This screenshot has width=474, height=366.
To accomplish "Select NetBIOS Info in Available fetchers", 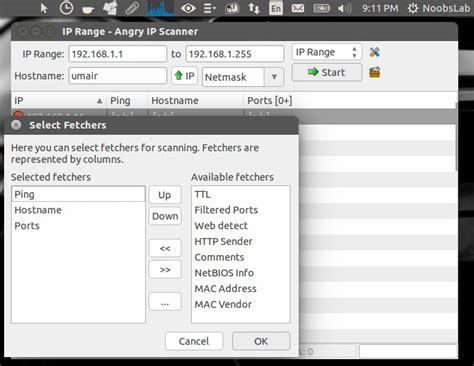I will coord(241,273).
